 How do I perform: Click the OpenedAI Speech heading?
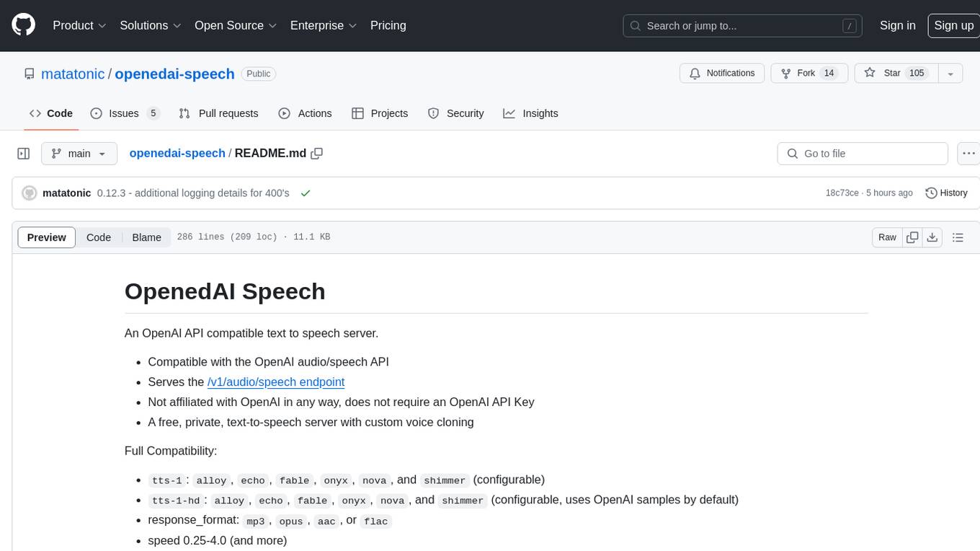tap(225, 291)
